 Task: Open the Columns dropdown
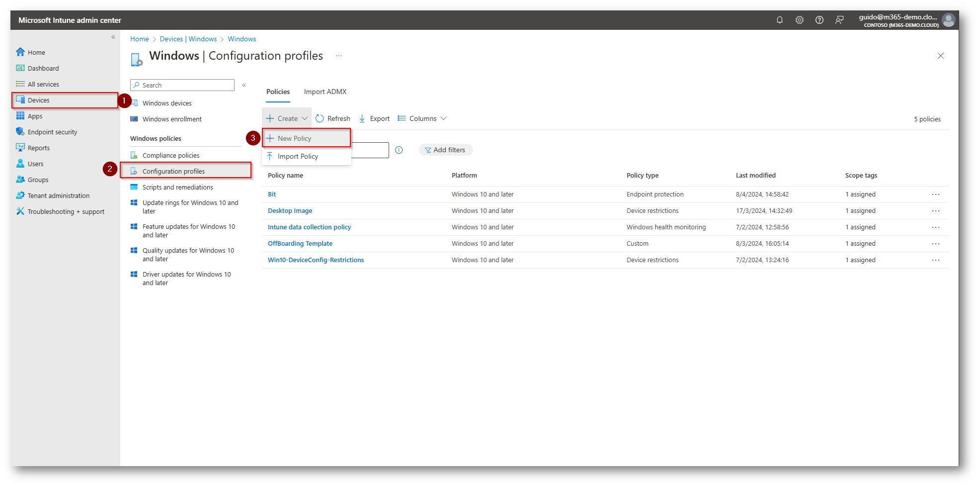click(422, 118)
